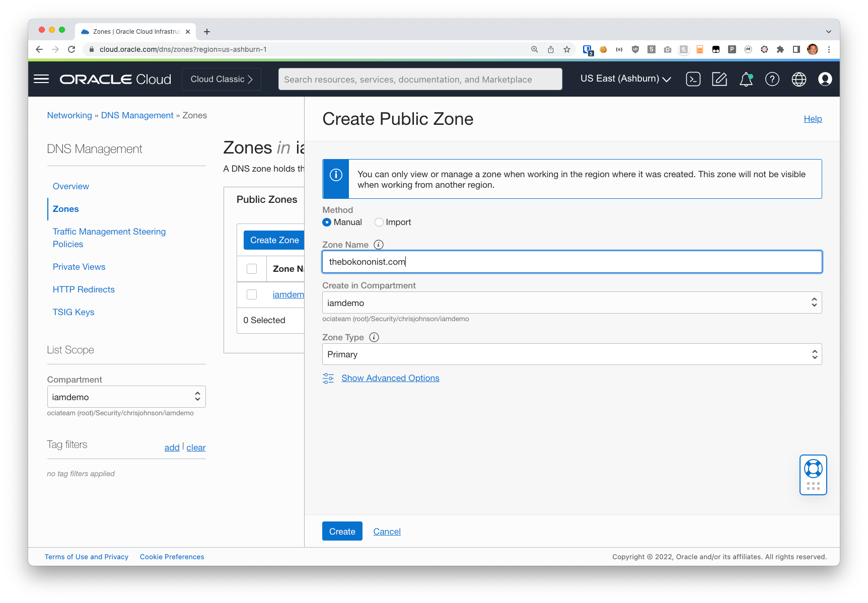Open the language globe icon
This screenshot has width=868, height=603.
click(798, 79)
